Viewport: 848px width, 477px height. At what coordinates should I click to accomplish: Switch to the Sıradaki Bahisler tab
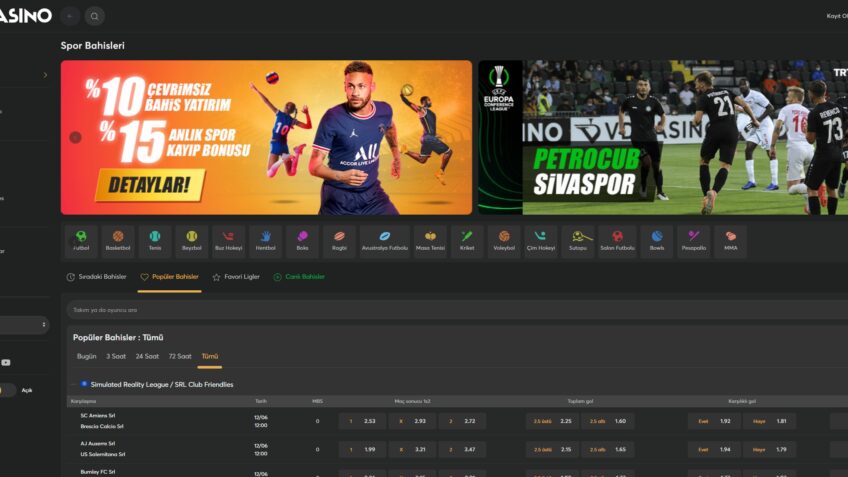[97, 277]
